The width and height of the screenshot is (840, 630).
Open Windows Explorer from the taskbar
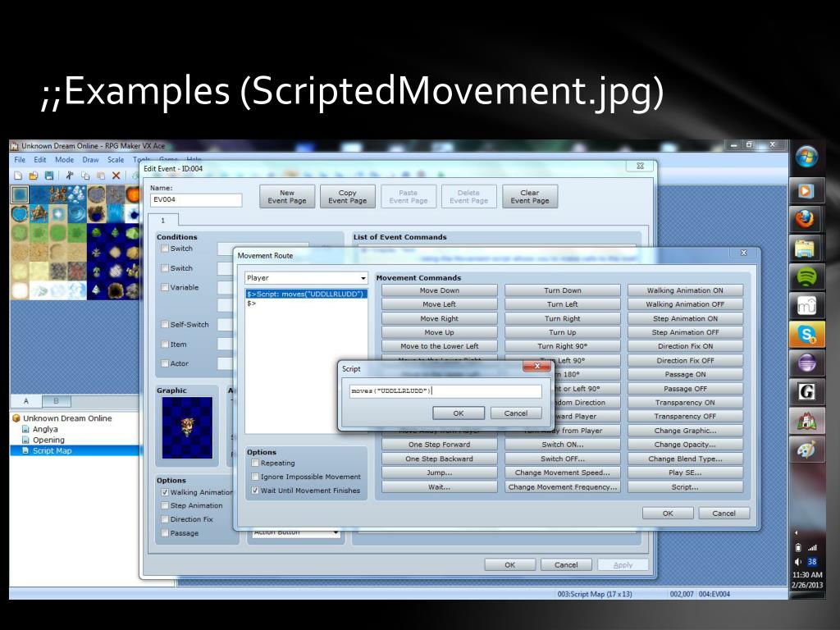806,249
